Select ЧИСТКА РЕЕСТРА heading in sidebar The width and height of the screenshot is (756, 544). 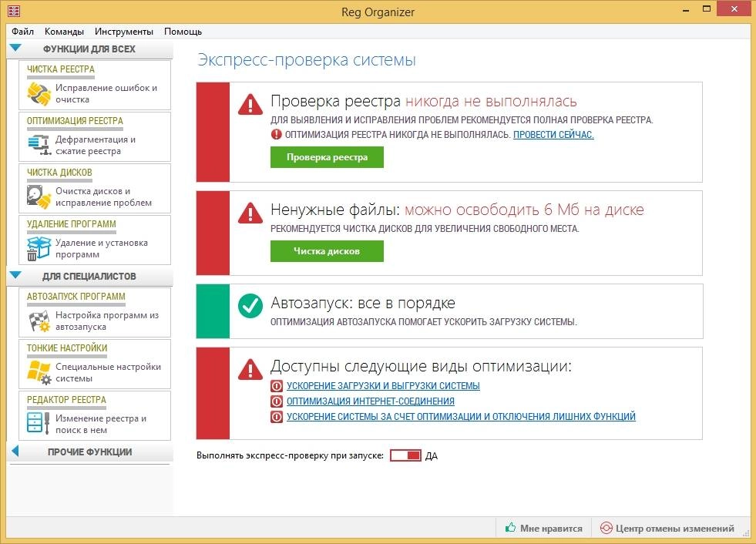click(61, 69)
